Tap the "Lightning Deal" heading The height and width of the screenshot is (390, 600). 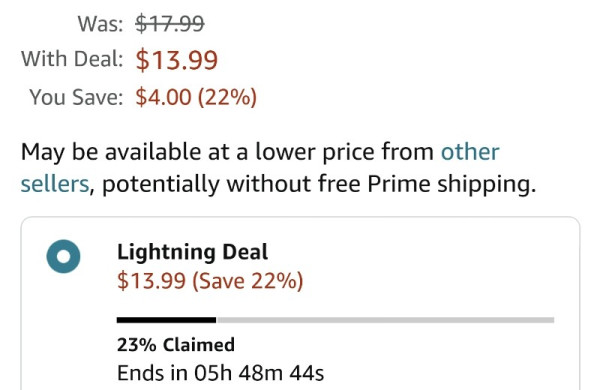click(192, 253)
